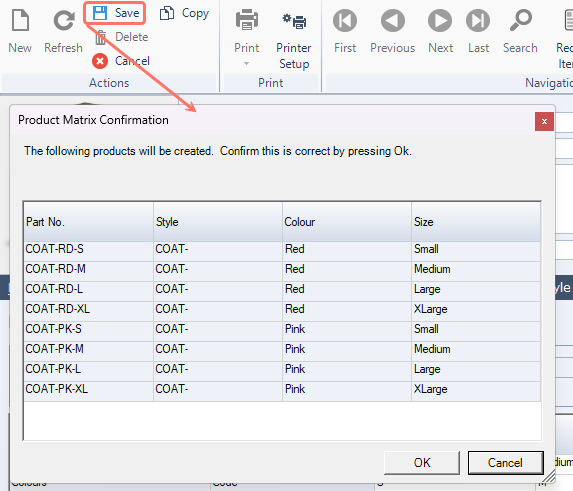573x491 pixels.
Task: Expand the Print dropdown arrow
Action: pos(247,64)
